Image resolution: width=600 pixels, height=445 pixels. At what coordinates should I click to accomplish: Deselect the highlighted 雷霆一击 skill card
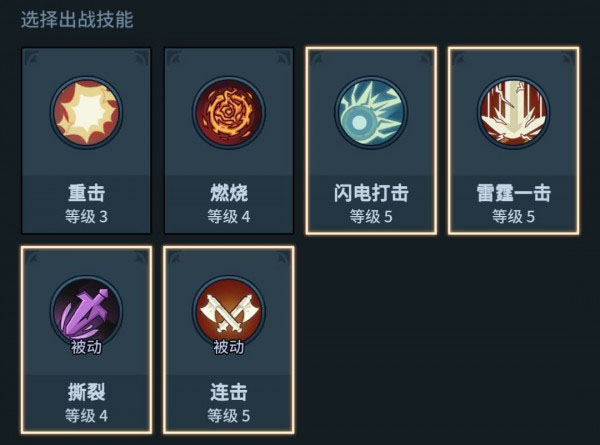[513, 140]
